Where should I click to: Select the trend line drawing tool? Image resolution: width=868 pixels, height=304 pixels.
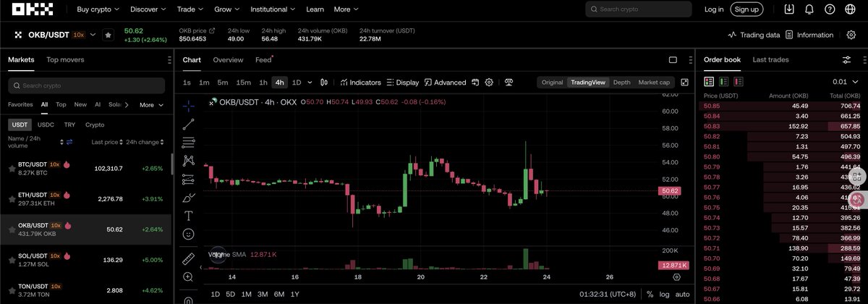[x=189, y=124]
